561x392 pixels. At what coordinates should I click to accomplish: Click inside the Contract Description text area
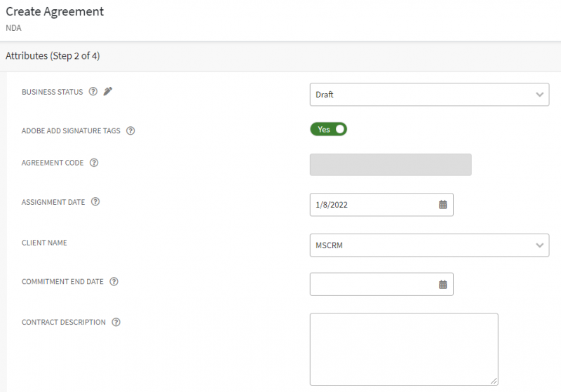(403, 349)
